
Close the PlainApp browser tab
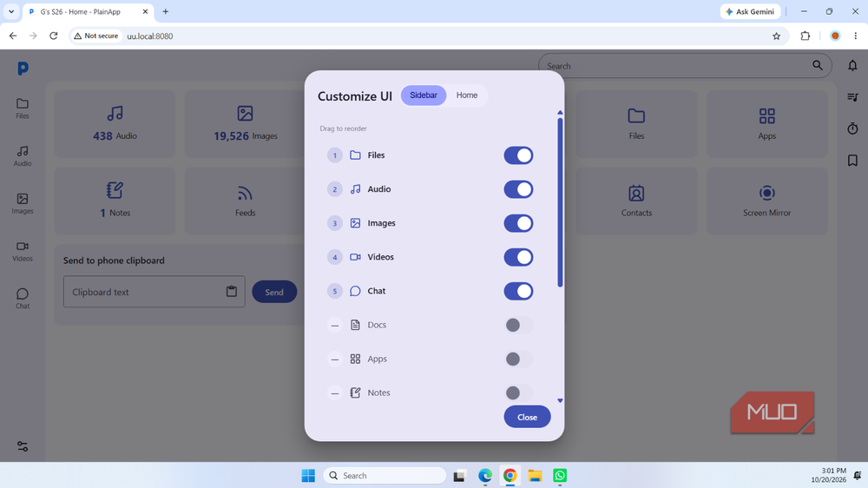point(145,11)
